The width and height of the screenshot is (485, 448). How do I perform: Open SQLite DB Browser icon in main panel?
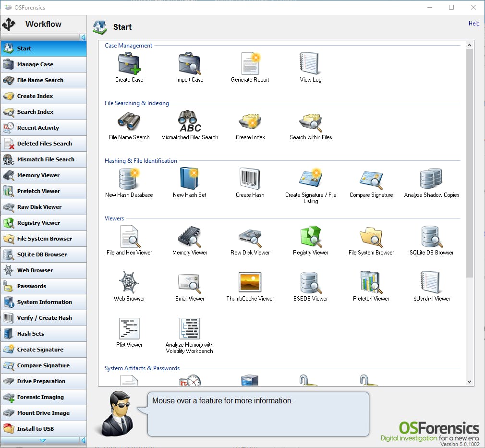(432, 237)
